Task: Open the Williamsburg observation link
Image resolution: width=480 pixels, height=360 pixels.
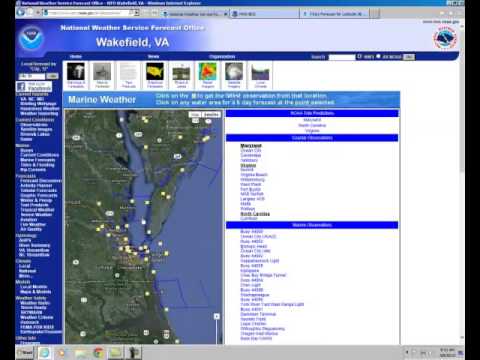Action: point(253,179)
